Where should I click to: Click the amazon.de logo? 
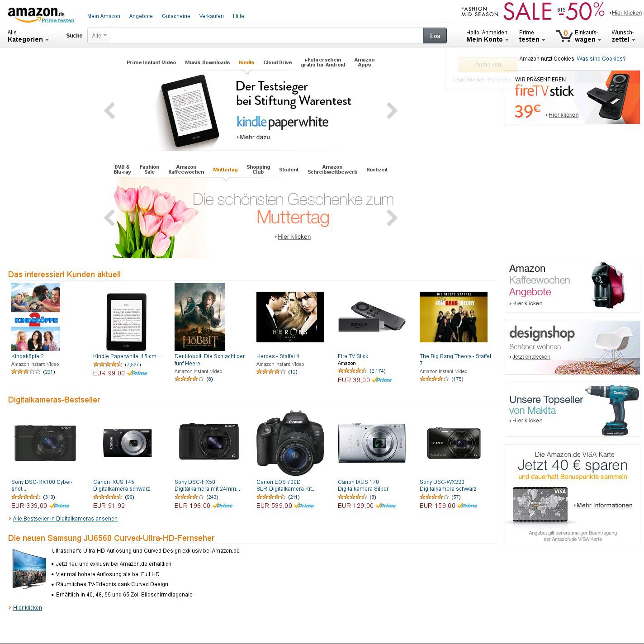(36, 14)
